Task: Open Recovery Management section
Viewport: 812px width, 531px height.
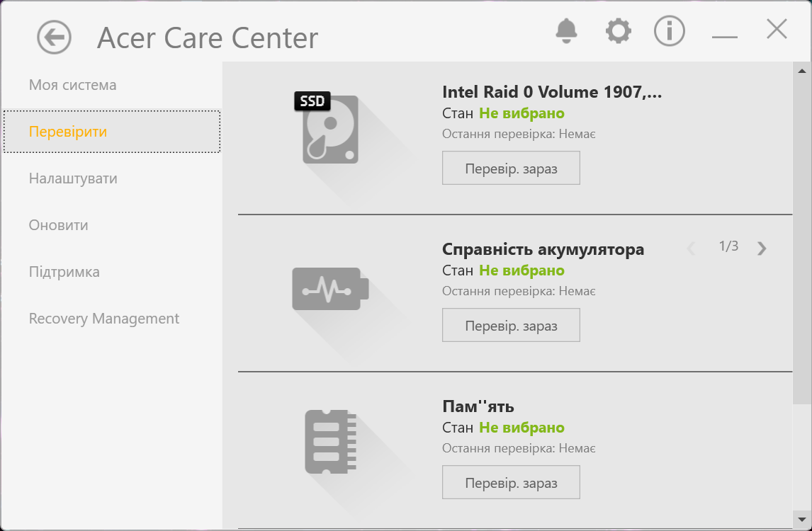Action: click(x=104, y=319)
